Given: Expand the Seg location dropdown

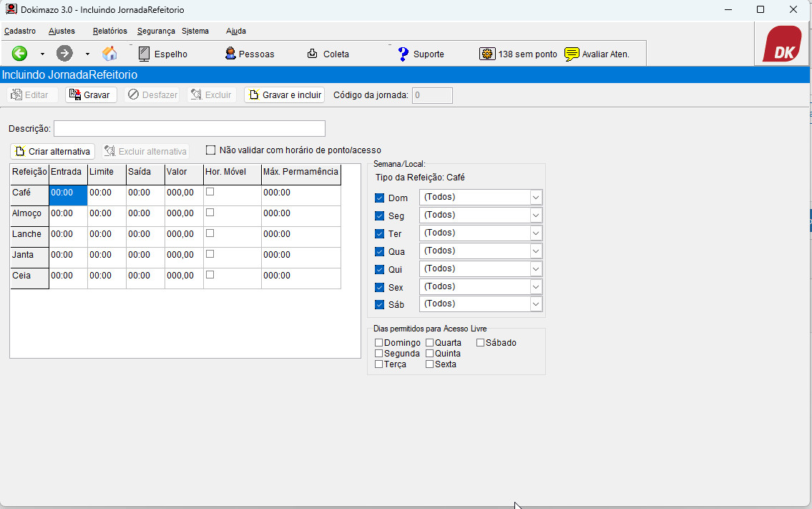Looking at the screenshot, I should [535, 215].
